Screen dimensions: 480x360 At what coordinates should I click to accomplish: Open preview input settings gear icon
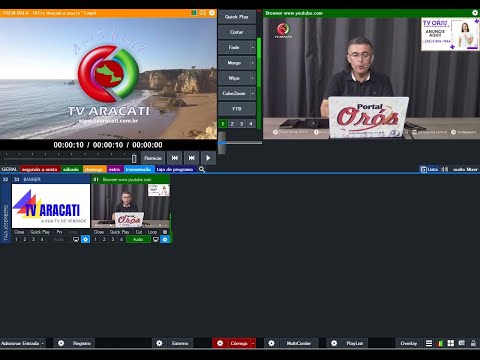click(212, 13)
